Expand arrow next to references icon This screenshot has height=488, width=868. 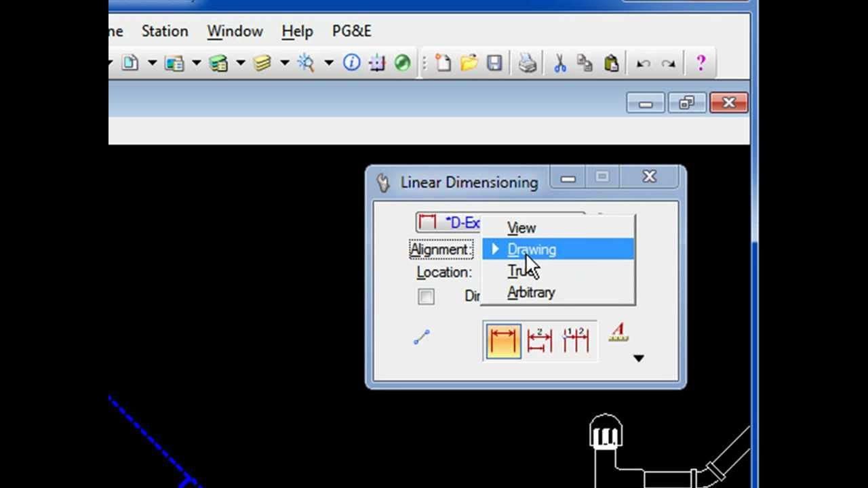point(197,63)
